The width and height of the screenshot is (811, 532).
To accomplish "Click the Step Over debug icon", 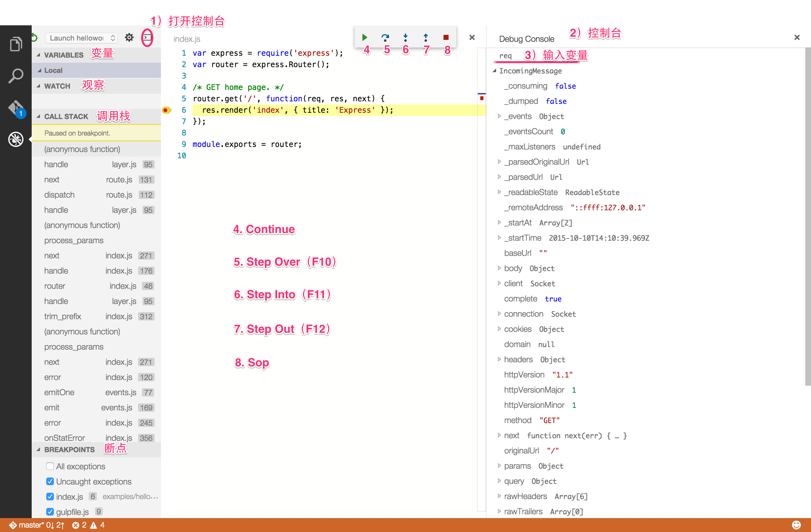I will pos(385,37).
